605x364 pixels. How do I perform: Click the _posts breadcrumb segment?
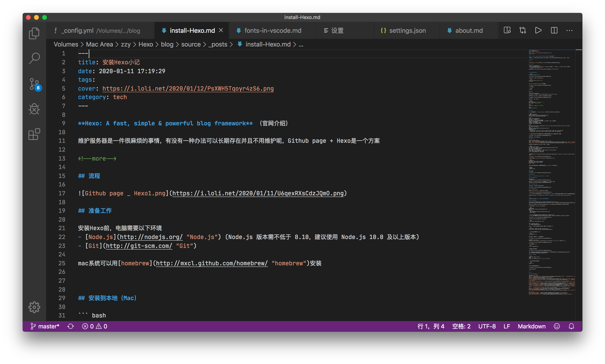218,44
